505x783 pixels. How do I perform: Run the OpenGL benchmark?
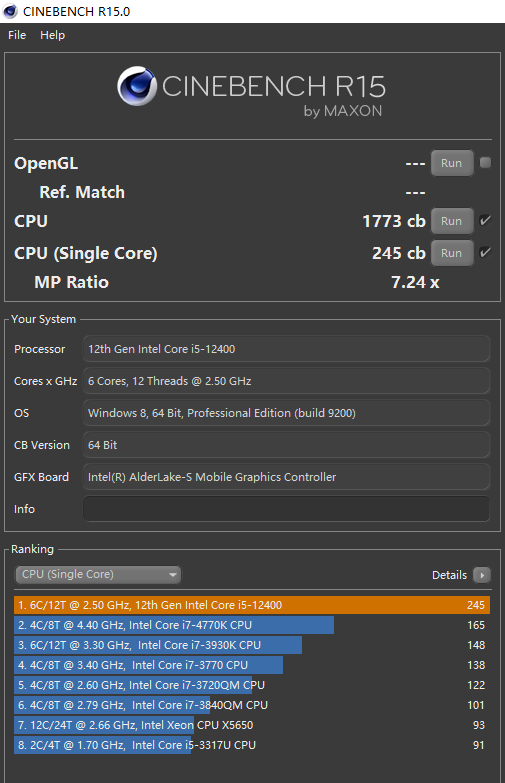tap(452, 163)
